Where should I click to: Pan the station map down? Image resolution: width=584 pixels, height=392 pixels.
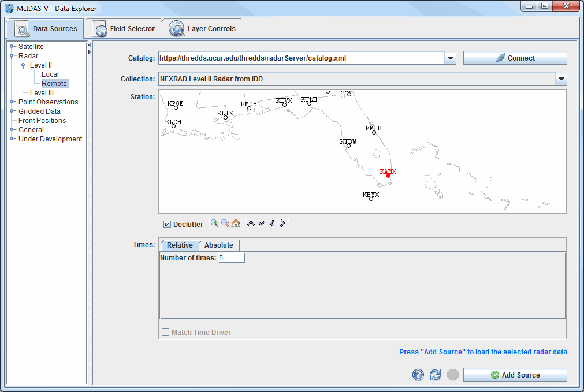click(x=261, y=223)
